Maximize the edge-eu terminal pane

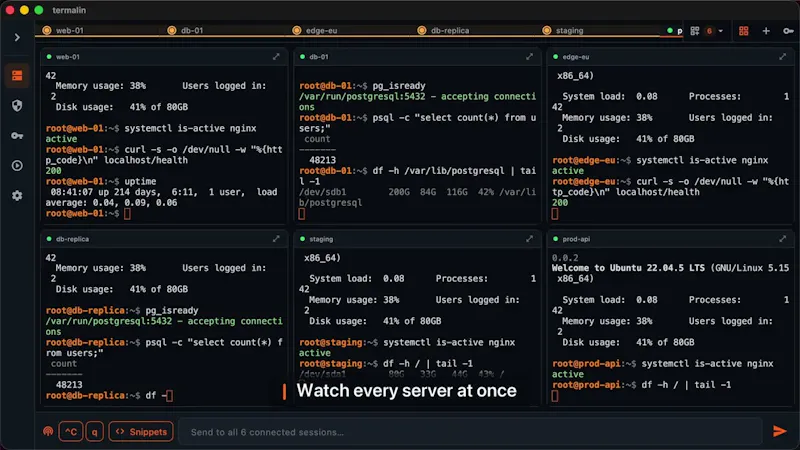point(783,57)
